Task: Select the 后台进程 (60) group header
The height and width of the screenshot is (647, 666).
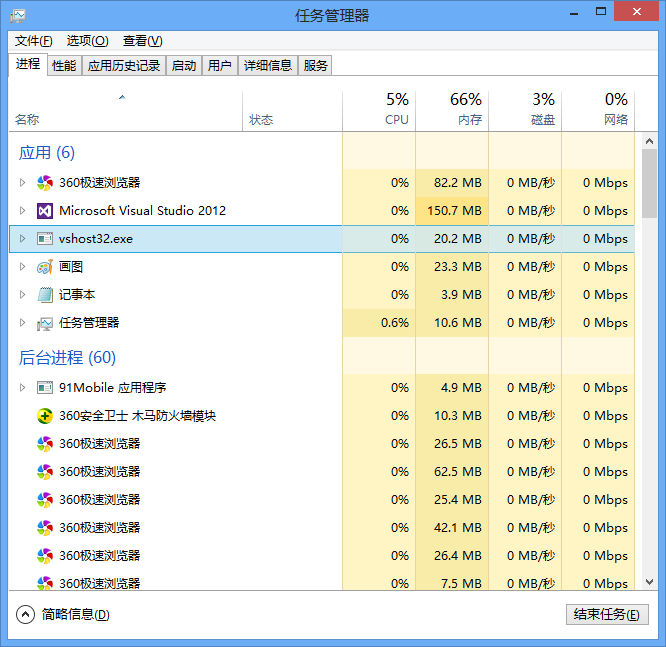Action: pos(67,357)
